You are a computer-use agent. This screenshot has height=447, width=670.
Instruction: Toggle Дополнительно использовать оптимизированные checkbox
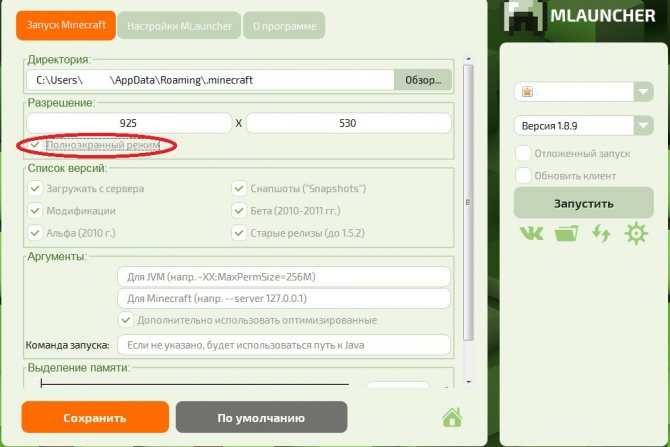point(126,320)
